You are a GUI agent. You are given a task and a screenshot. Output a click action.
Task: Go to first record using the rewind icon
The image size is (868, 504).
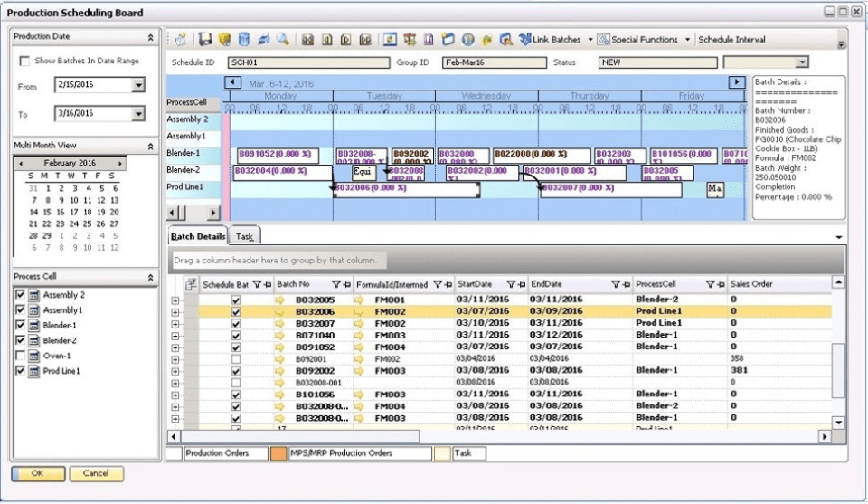tap(307, 40)
